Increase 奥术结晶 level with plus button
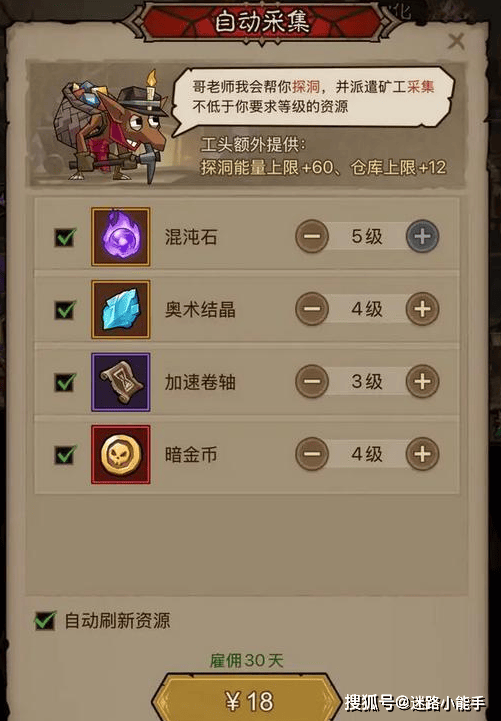Screen dimensions: 501x721 (x=422, y=309)
